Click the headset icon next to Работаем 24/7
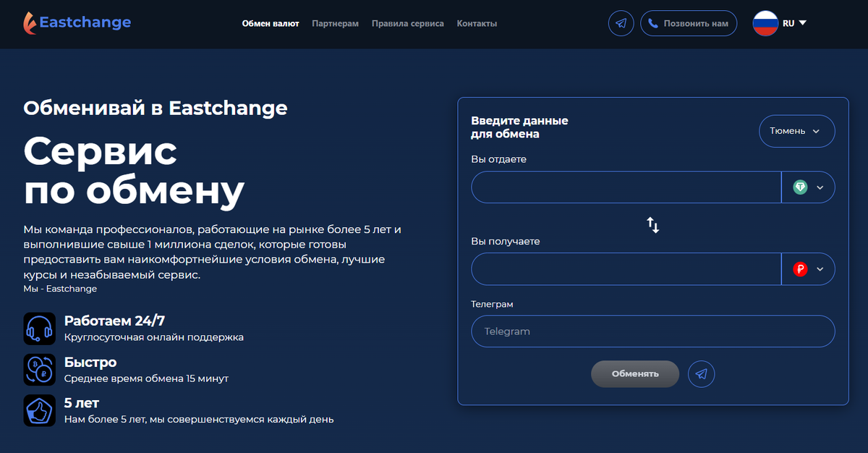 click(39, 328)
